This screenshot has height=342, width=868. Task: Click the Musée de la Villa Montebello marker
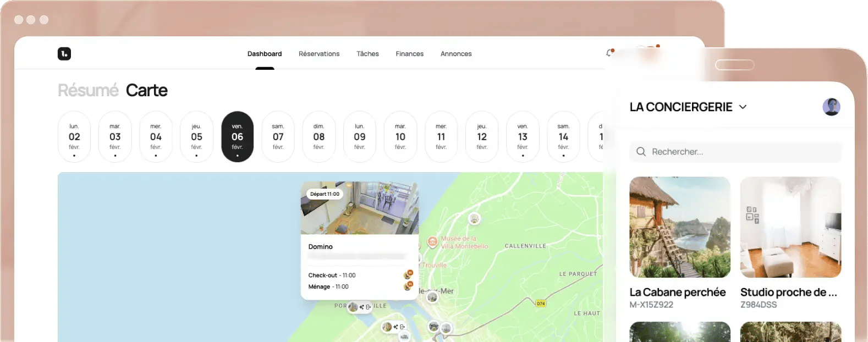432,241
